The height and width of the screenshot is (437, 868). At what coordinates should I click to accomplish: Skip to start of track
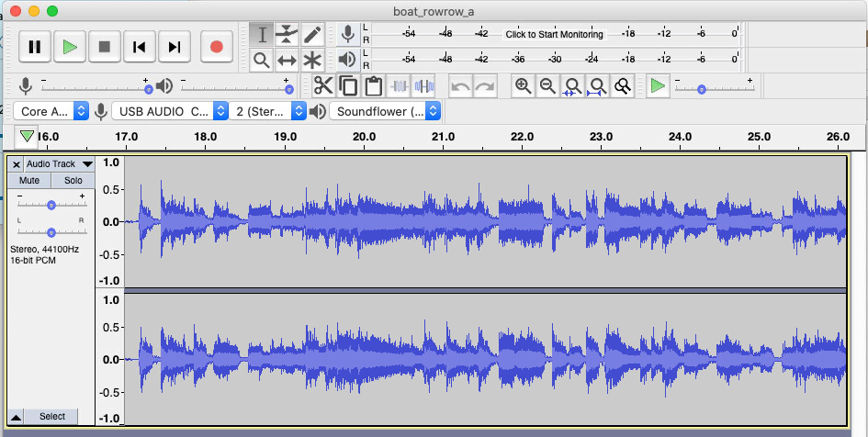(139, 46)
